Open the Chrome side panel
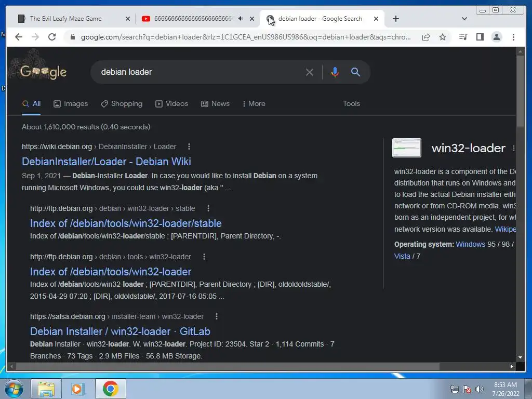This screenshot has height=399, width=532. tap(480, 37)
